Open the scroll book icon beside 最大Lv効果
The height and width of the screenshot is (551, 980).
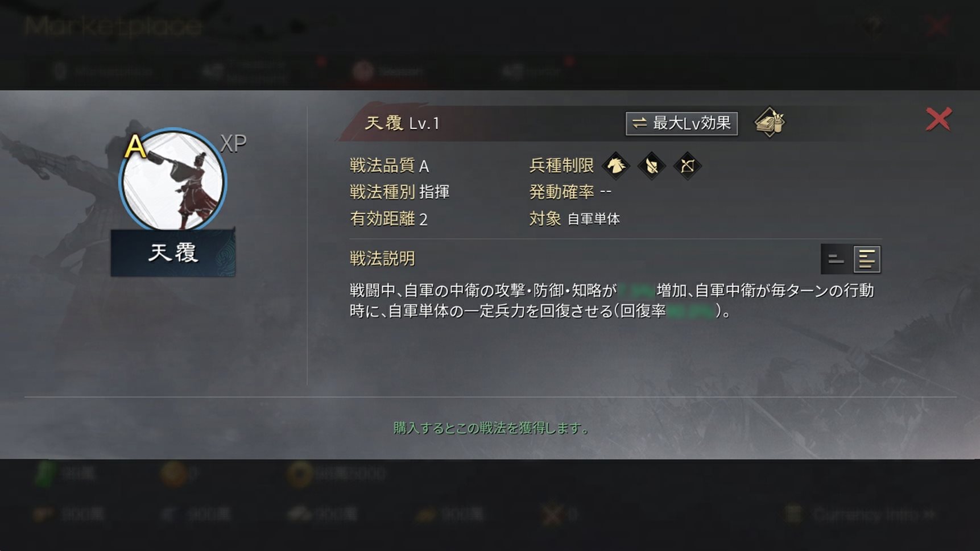[769, 122]
